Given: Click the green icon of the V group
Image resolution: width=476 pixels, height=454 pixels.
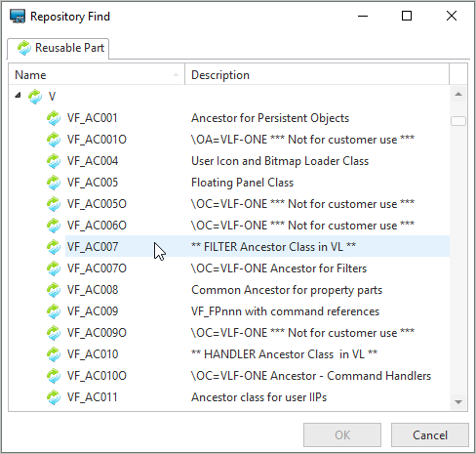Looking at the screenshot, I should coord(35,97).
